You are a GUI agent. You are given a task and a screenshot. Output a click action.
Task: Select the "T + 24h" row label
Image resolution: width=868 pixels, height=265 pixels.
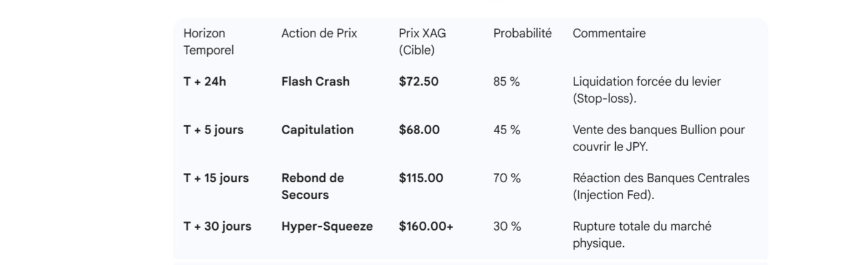click(205, 81)
